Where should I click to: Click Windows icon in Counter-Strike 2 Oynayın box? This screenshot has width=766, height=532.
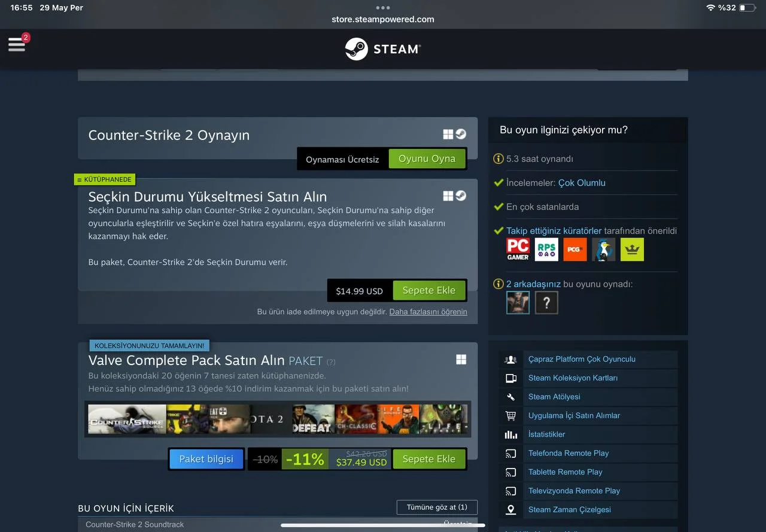coord(448,134)
